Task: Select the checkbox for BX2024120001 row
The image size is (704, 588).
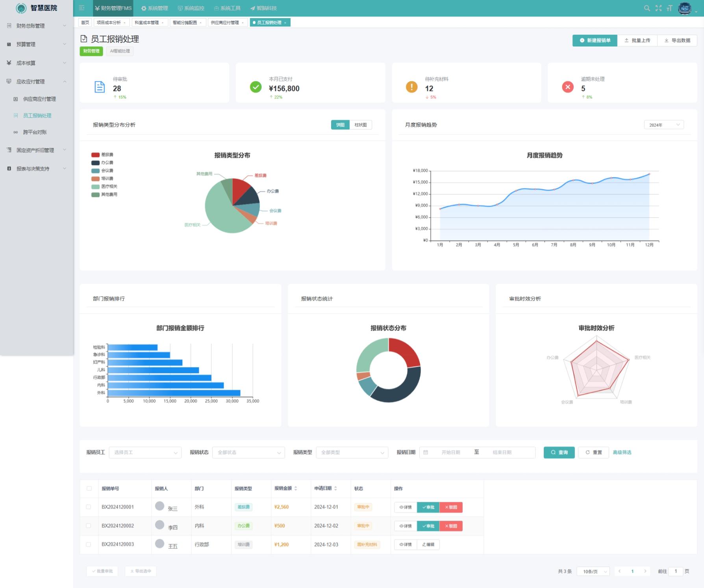Action: point(89,507)
